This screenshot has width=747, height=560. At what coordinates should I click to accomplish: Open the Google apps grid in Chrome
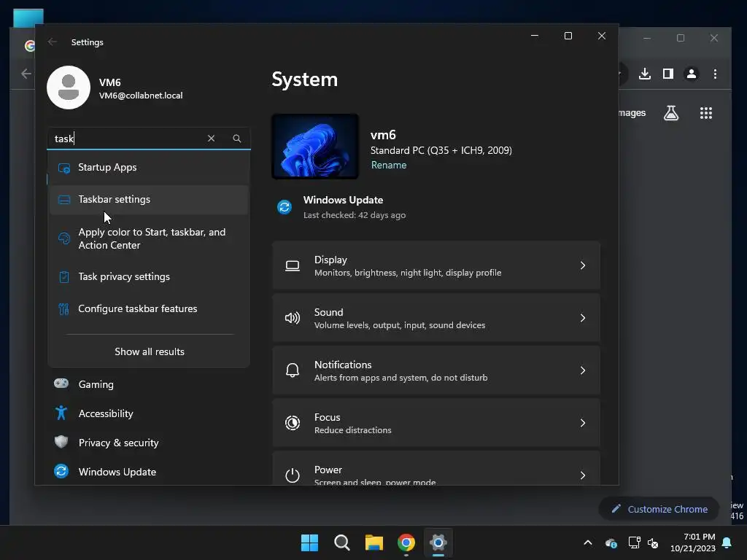pos(705,113)
